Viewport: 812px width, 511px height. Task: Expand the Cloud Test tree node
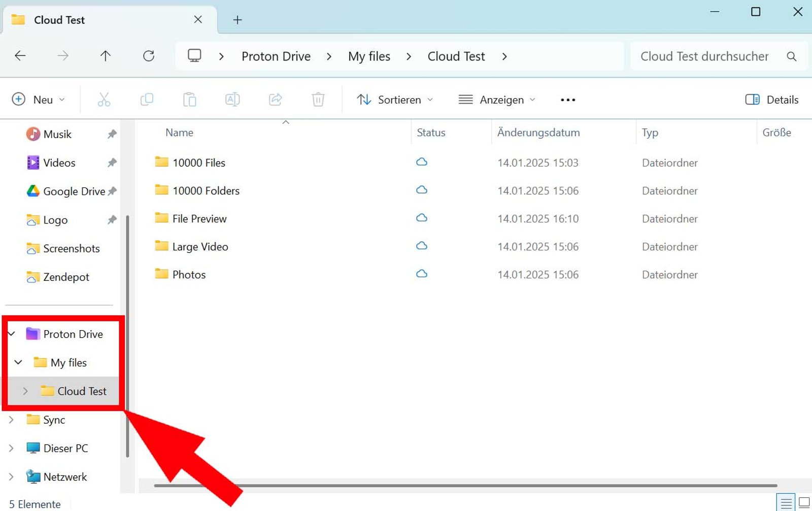[25, 391]
